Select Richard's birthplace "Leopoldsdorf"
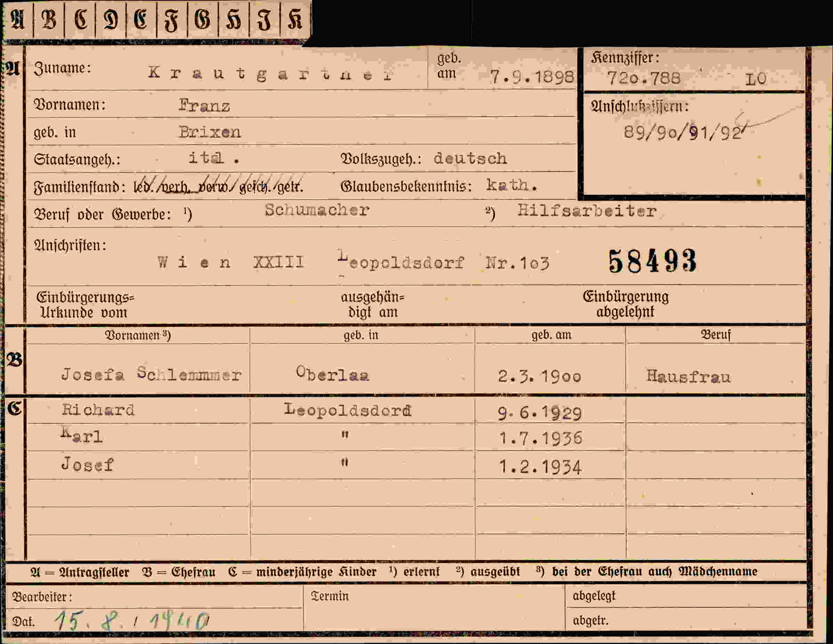833x644 pixels. click(348, 410)
